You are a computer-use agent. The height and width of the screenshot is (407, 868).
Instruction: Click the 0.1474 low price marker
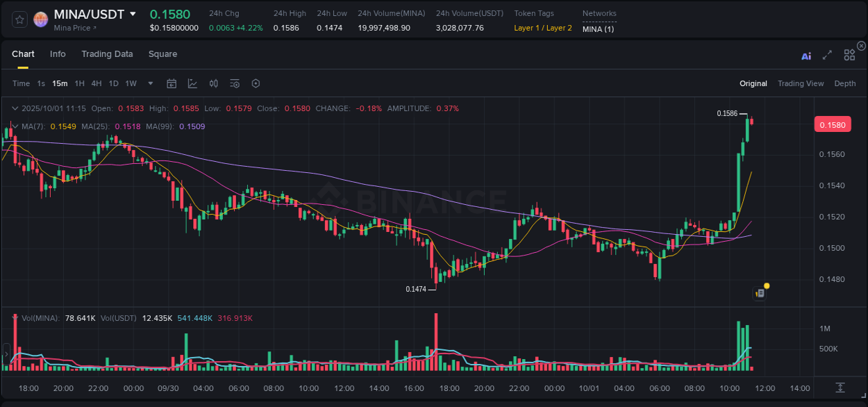[x=417, y=289]
